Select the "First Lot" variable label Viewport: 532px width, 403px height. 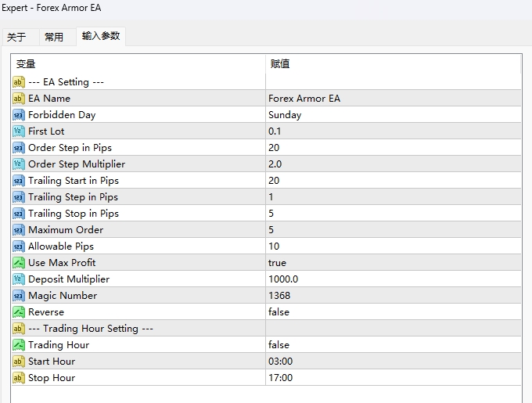[x=46, y=131]
